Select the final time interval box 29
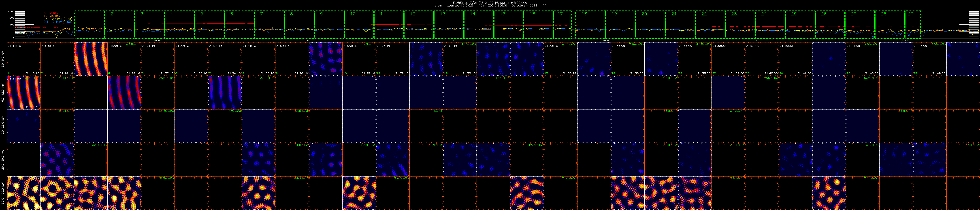 point(913,25)
